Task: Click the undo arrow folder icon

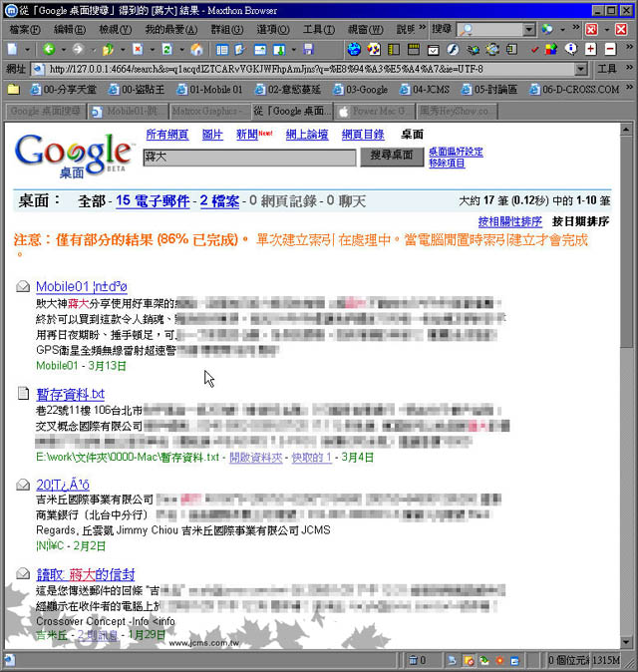Action: (108, 50)
